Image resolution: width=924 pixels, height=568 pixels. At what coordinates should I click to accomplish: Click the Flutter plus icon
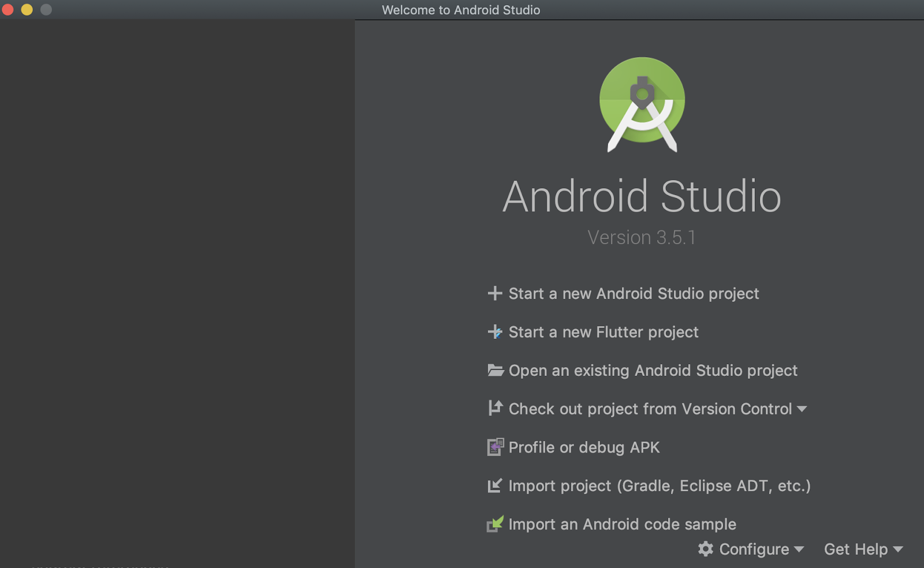click(x=495, y=332)
